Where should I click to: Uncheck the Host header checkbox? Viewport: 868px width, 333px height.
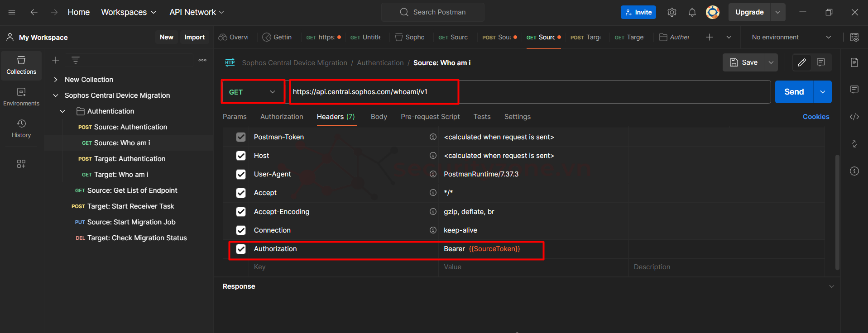point(241,156)
